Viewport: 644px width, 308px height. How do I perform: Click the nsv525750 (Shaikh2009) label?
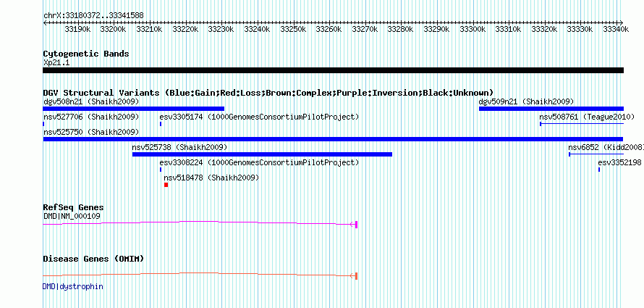coord(91,132)
